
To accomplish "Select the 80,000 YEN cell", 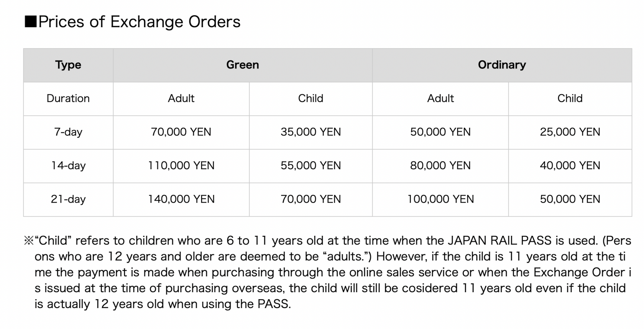I will pyautogui.click(x=440, y=166).
